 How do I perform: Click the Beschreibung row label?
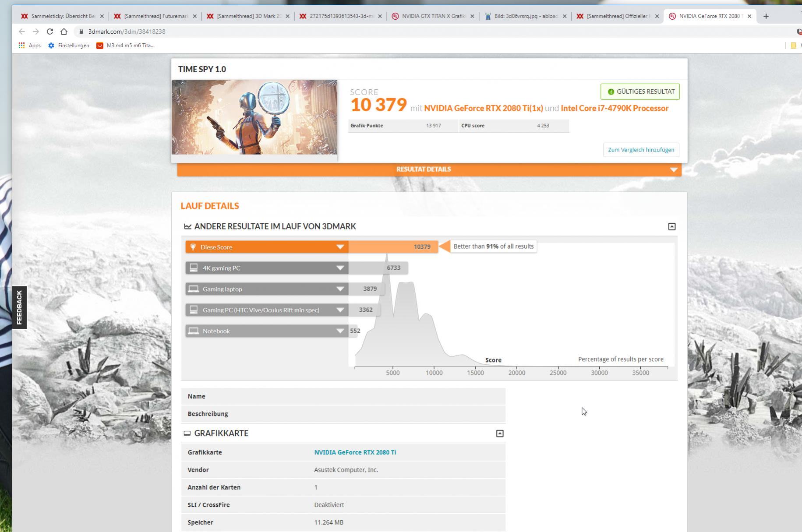point(208,414)
